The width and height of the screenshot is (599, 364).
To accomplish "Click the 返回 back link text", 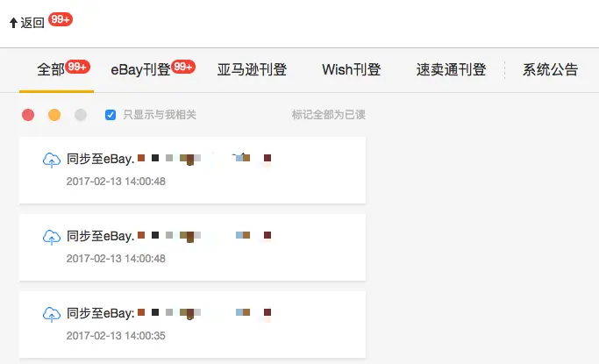I will pyautogui.click(x=32, y=23).
